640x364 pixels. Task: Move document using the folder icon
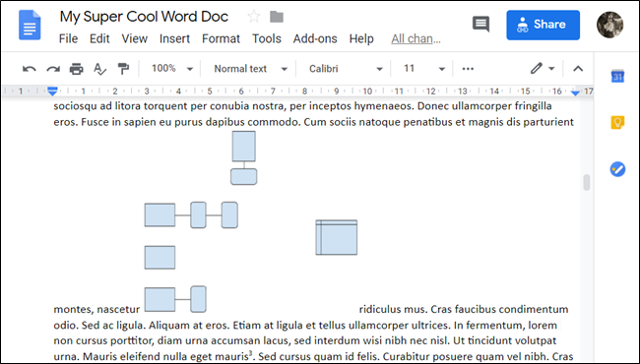(277, 17)
